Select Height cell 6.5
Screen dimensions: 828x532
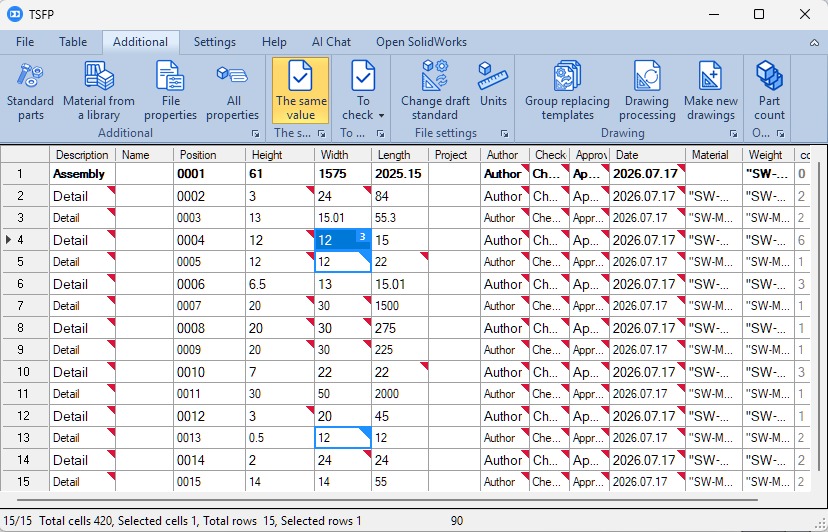click(280, 284)
